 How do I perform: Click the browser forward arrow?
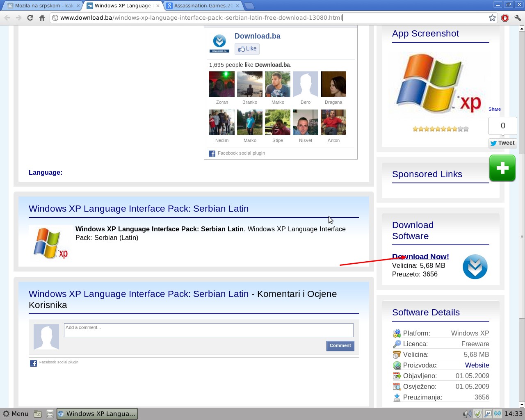(18, 18)
